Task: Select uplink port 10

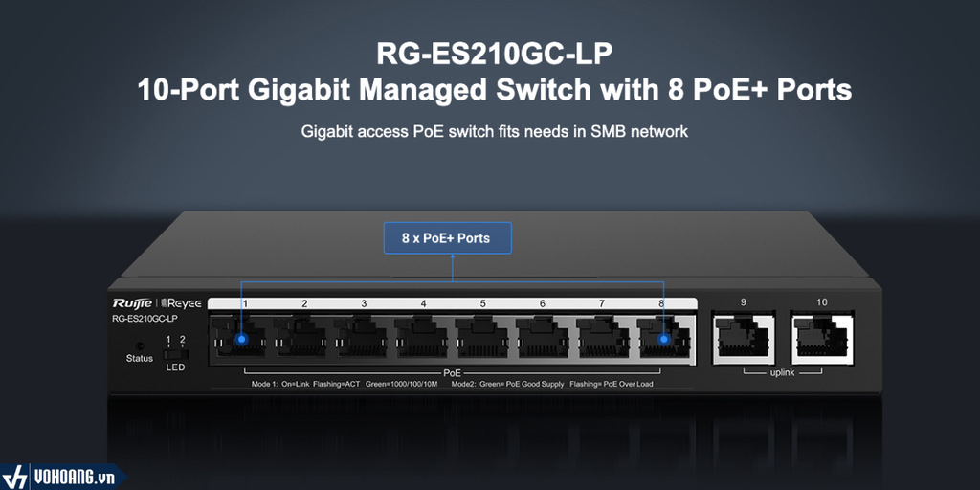Action: (x=821, y=338)
